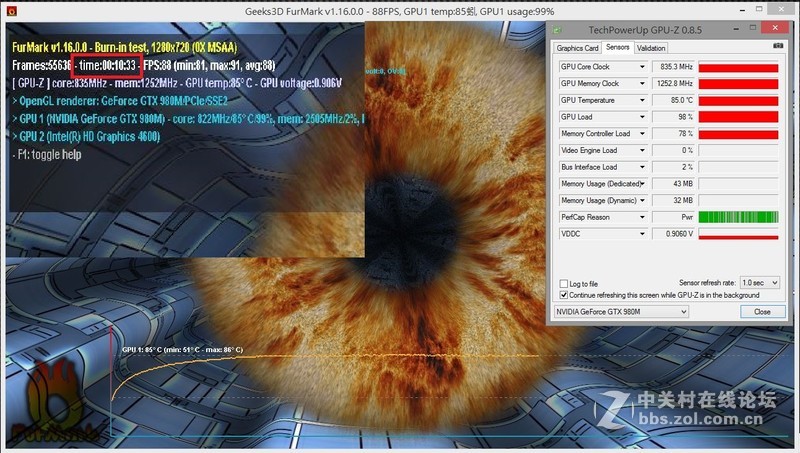
Task: Click the GPU Load value field
Action: (674, 117)
